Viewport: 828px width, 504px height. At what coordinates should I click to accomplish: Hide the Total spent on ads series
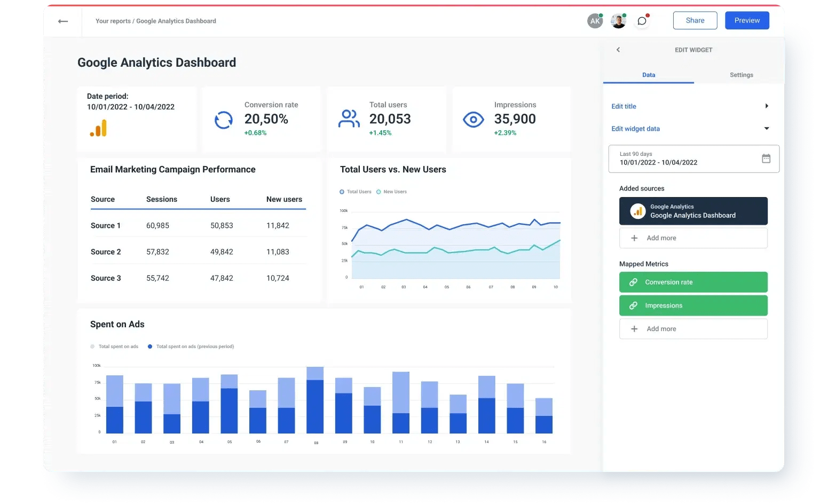pyautogui.click(x=114, y=346)
